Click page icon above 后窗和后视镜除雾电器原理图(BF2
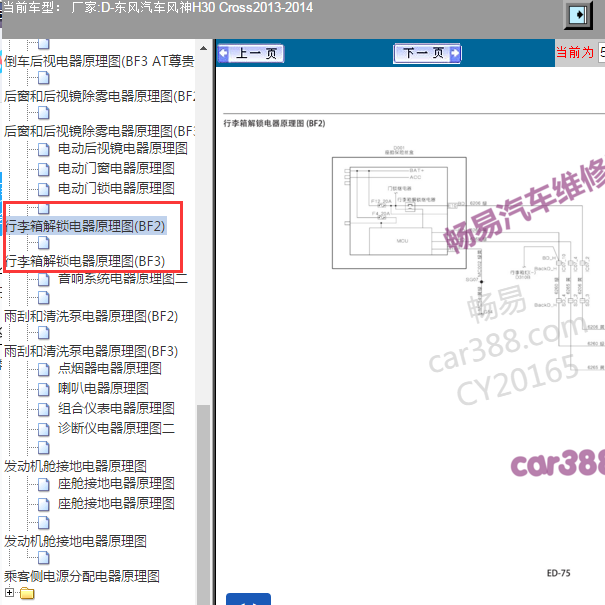The height and width of the screenshot is (605, 605). pyautogui.click(x=44, y=78)
